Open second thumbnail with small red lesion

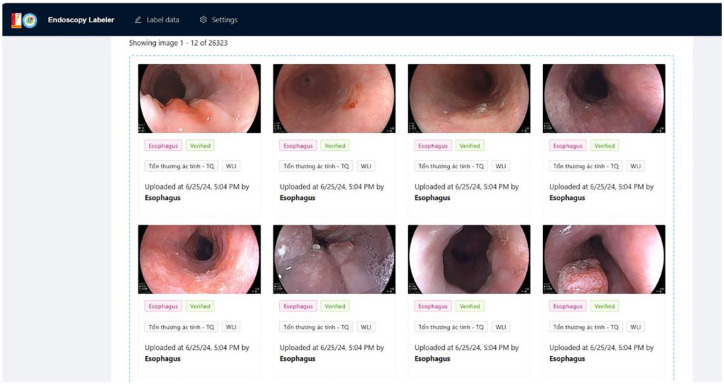334,98
